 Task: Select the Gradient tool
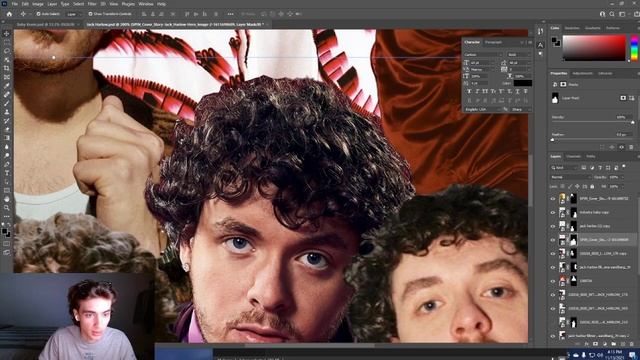(x=7, y=138)
